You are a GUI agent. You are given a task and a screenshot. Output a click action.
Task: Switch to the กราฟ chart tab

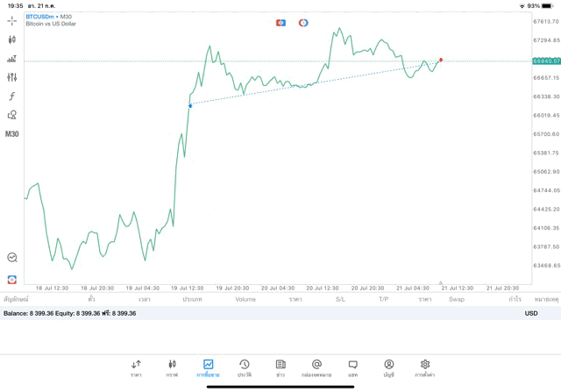point(172,367)
